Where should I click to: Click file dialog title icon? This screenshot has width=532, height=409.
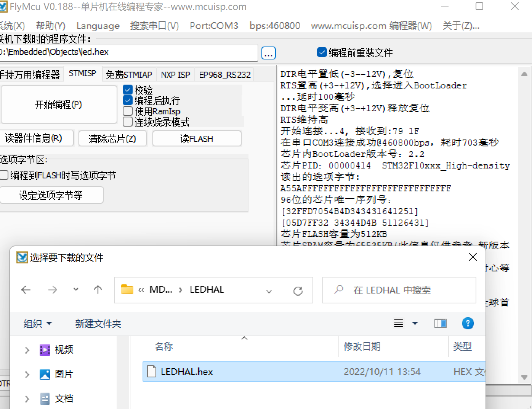(x=22, y=257)
